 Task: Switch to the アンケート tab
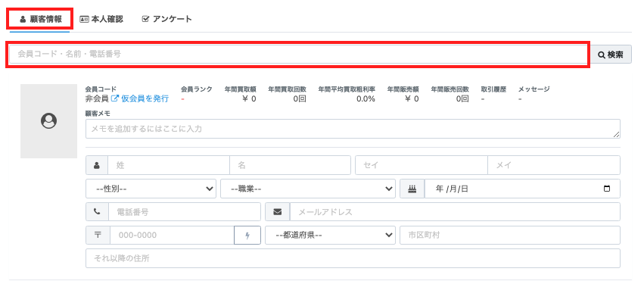coord(166,19)
